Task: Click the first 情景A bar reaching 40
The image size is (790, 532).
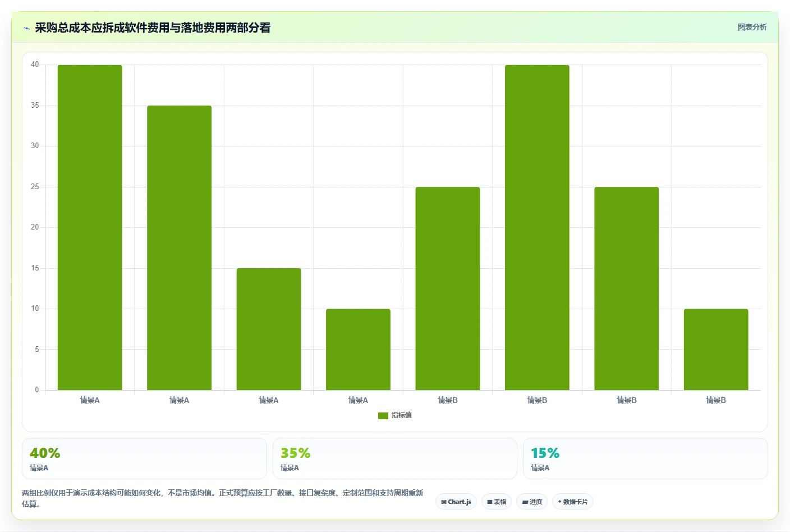Action: [90, 227]
